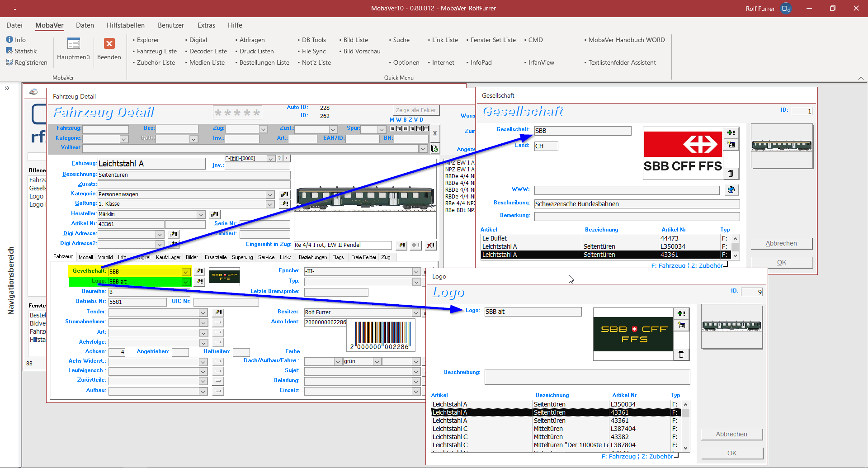Switch to the Modell tab
The height and width of the screenshot is (468, 868).
pyautogui.click(x=85, y=257)
